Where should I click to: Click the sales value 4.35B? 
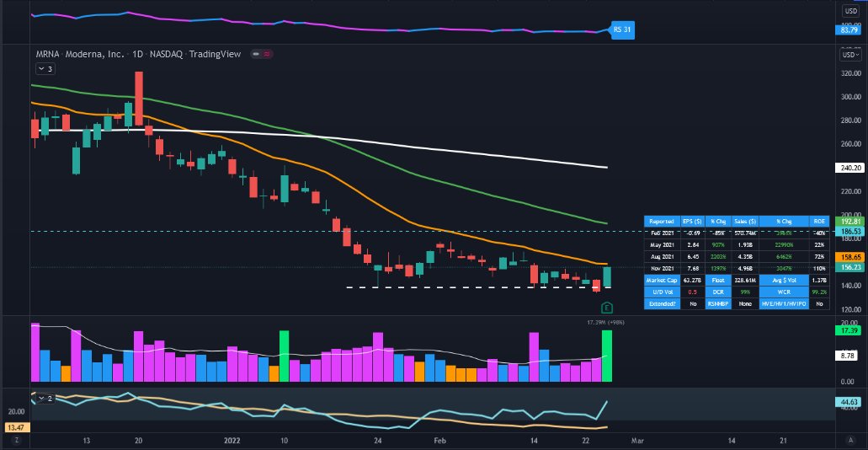pos(744,257)
